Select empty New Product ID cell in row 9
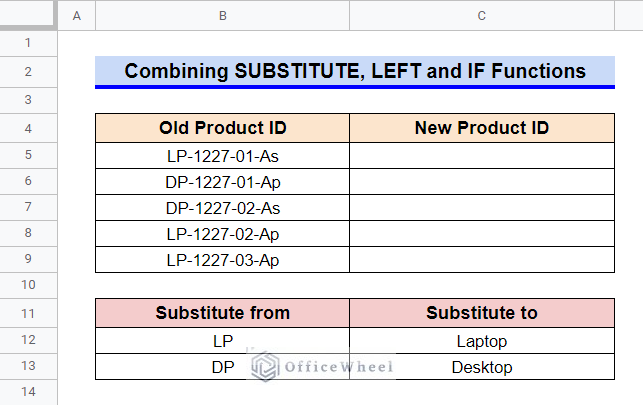The height and width of the screenshot is (405, 643). pos(482,259)
